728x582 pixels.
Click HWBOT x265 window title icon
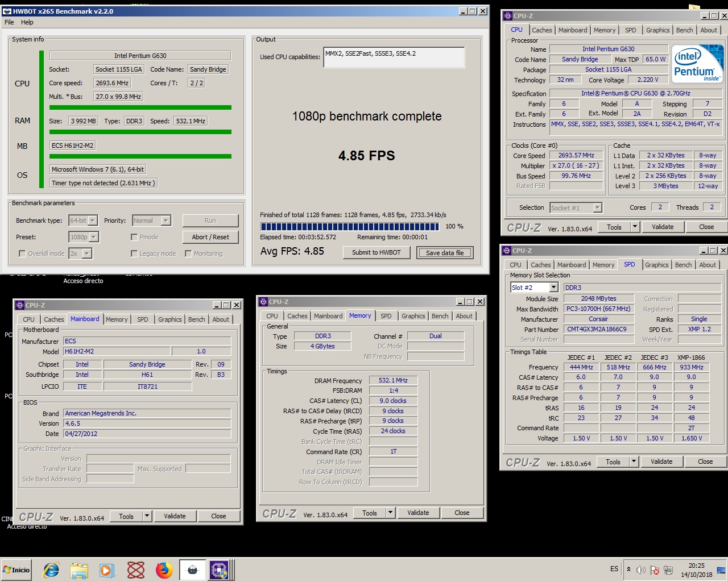tap(7, 11)
